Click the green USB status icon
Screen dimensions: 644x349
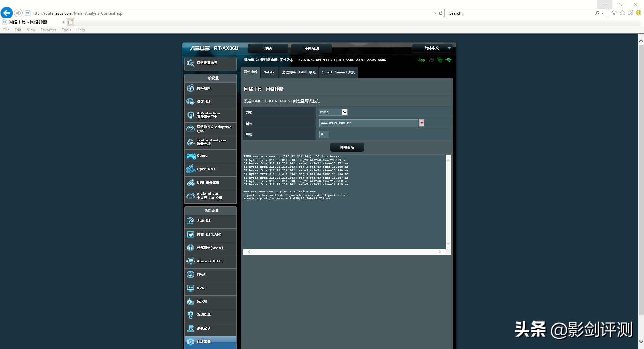pyautogui.click(x=448, y=60)
